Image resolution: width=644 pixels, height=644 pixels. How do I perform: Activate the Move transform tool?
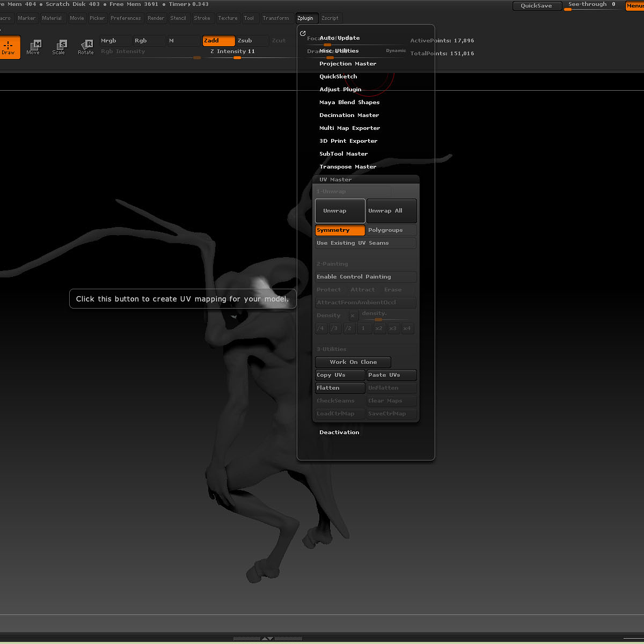pyautogui.click(x=33, y=47)
